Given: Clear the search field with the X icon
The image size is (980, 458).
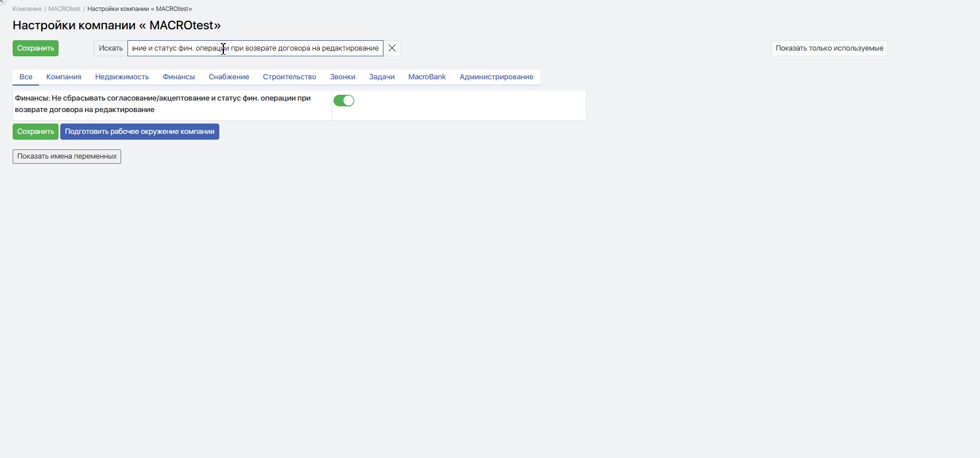Looking at the screenshot, I should (x=392, y=48).
